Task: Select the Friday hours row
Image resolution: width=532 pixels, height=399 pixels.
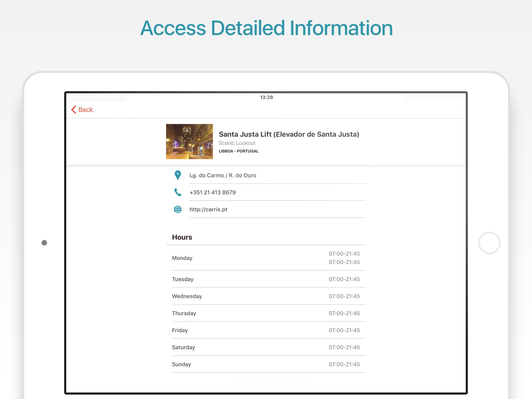Action: click(x=266, y=330)
